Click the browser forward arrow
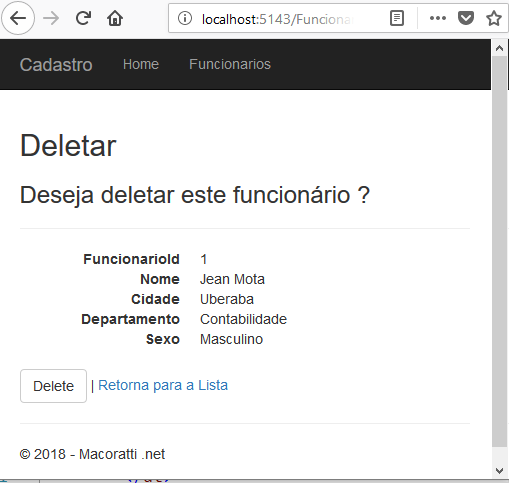Viewport: 509px width, 483px height. [x=51, y=18]
